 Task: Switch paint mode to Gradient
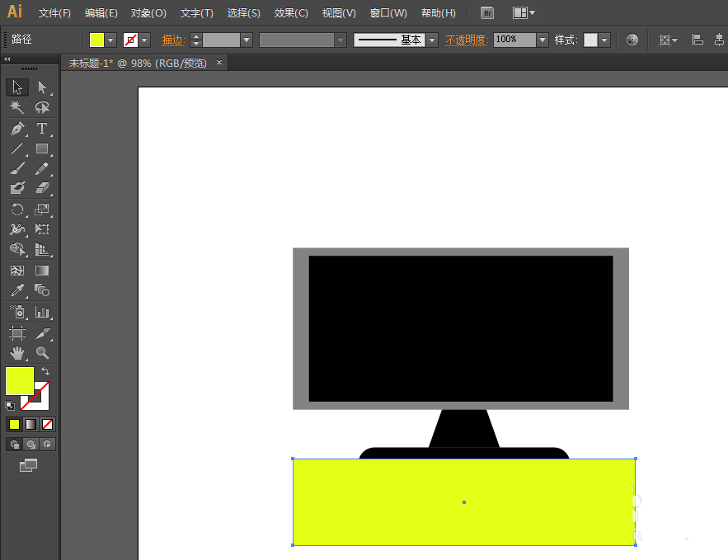click(31, 425)
